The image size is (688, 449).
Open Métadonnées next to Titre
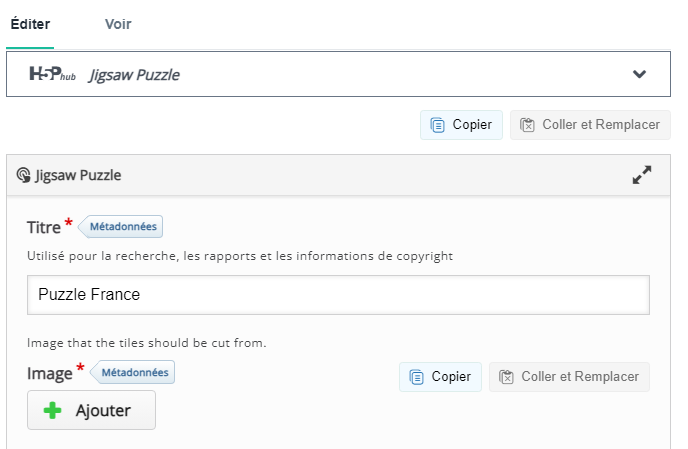click(x=122, y=227)
